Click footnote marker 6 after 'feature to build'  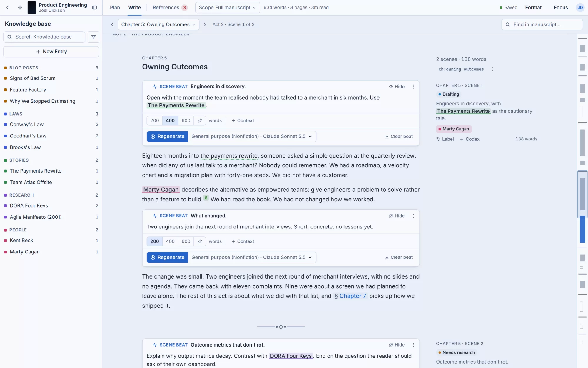pos(206,198)
